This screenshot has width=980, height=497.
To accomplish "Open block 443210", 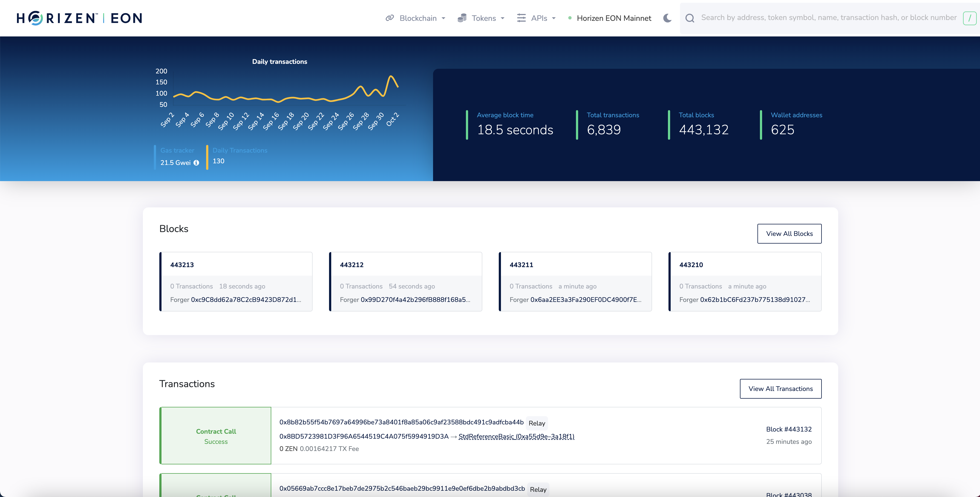I will 691,265.
